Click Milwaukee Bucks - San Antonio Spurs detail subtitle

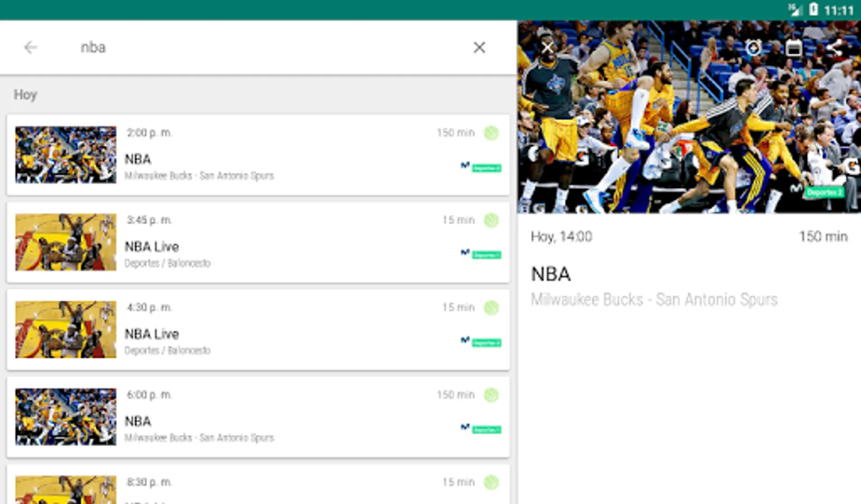[x=654, y=300]
